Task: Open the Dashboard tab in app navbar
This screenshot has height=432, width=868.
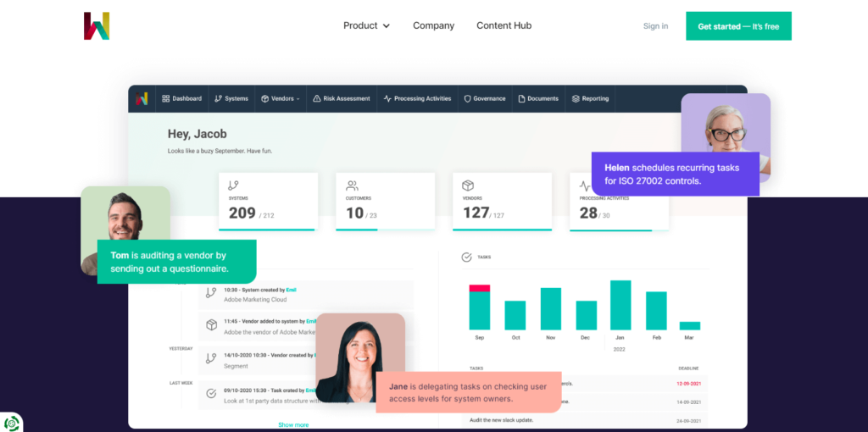Action: [x=182, y=98]
